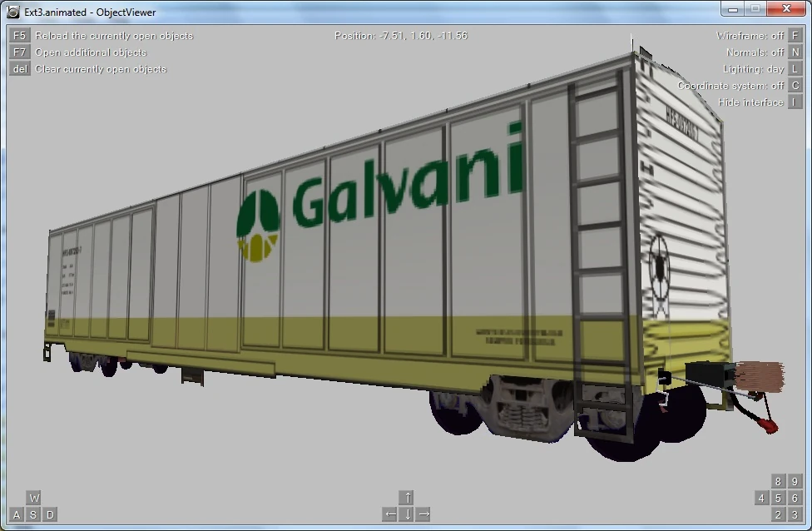The width and height of the screenshot is (812, 531).
Task: Click the up arrow camera key
Action: click(408, 498)
